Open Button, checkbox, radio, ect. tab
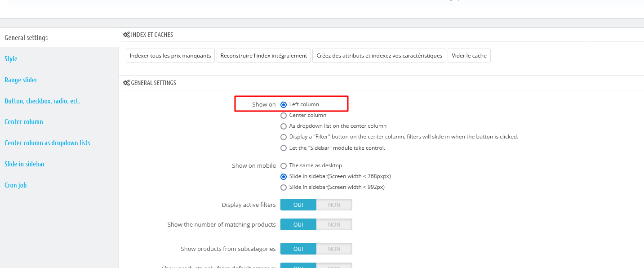Viewport: 644px width, 268px height. click(42, 101)
